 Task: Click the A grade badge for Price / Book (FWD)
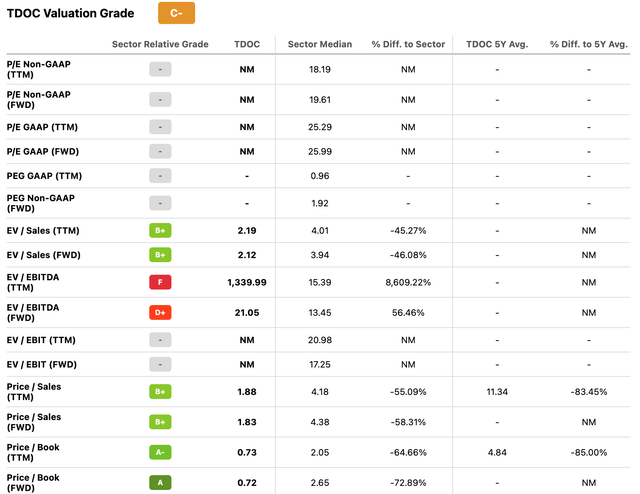click(160, 483)
